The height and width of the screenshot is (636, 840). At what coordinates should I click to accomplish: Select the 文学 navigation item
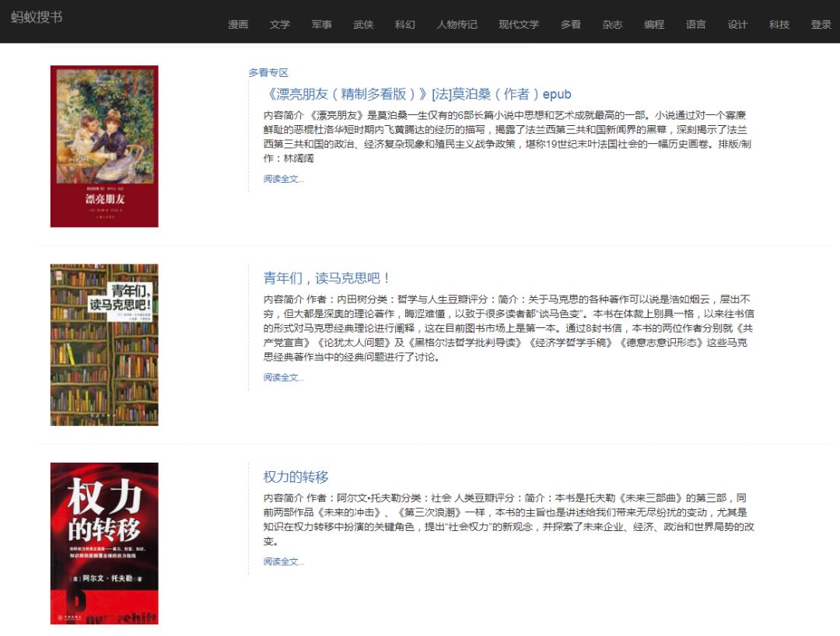(x=279, y=24)
